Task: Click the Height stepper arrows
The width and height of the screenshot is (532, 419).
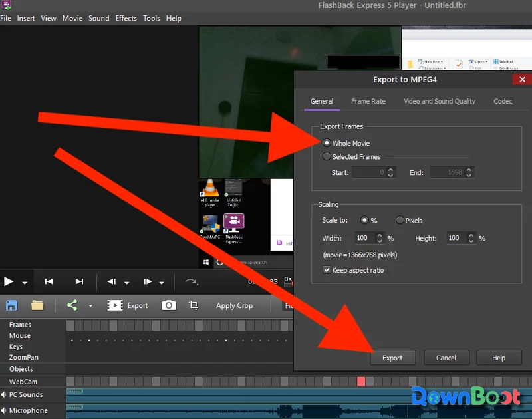Action: pos(471,238)
